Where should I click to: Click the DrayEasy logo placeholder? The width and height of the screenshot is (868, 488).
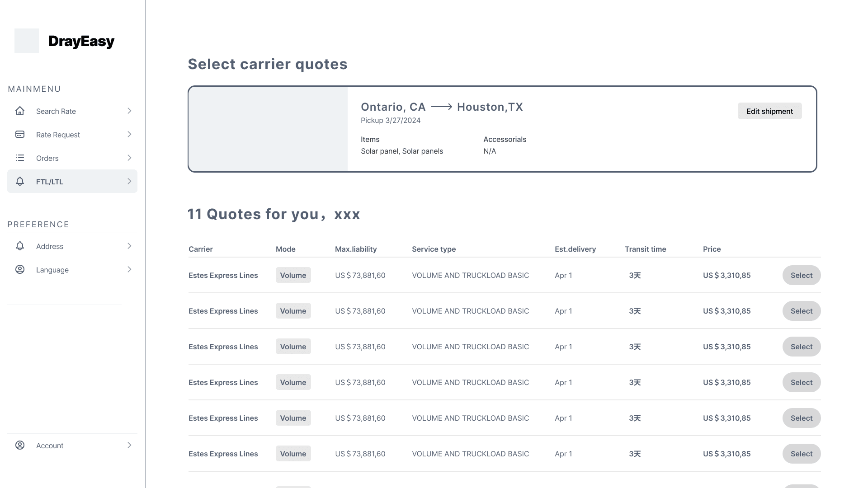pyautogui.click(x=27, y=41)
